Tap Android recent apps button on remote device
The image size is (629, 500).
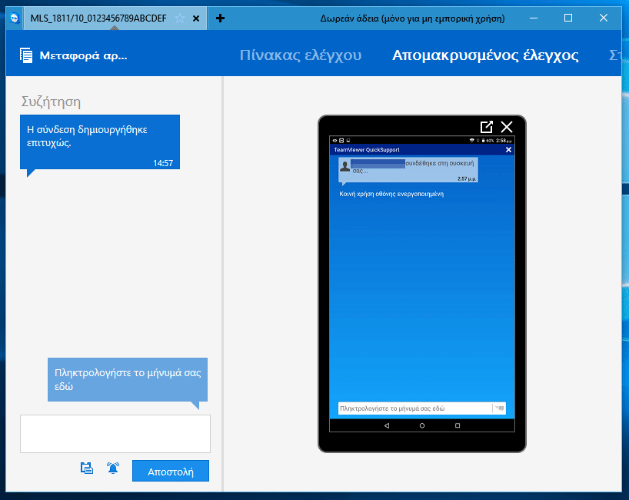pos(457,425)
